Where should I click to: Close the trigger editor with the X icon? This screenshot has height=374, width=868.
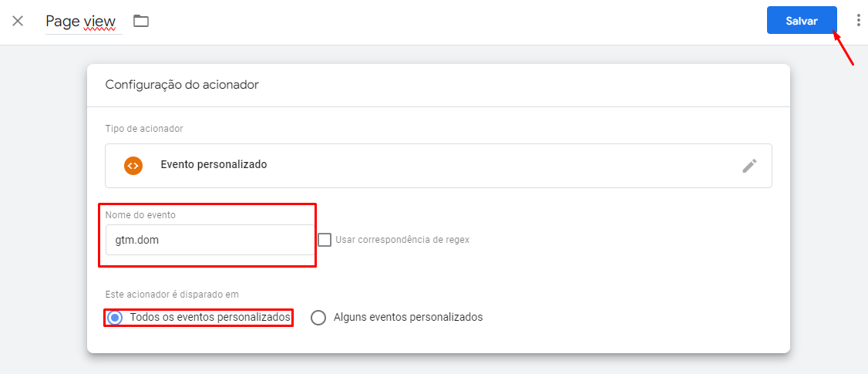click(x=18, y=22)
